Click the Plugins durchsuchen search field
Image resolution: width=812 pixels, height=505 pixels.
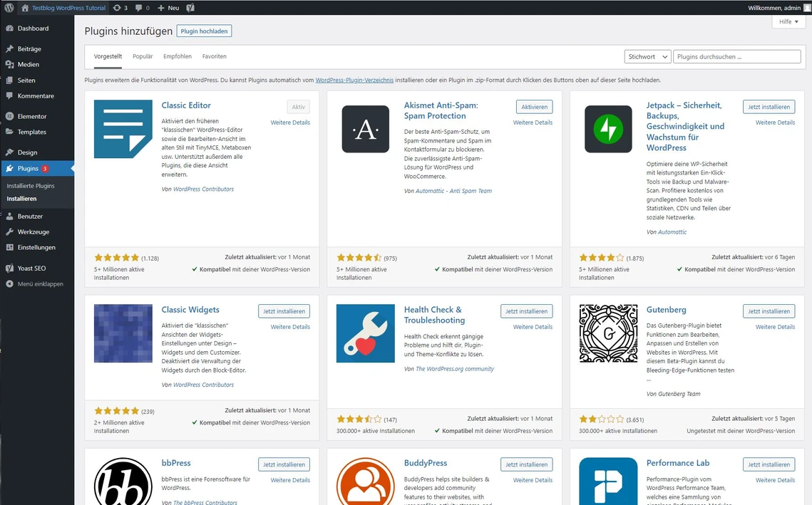(x=736, y=57)
